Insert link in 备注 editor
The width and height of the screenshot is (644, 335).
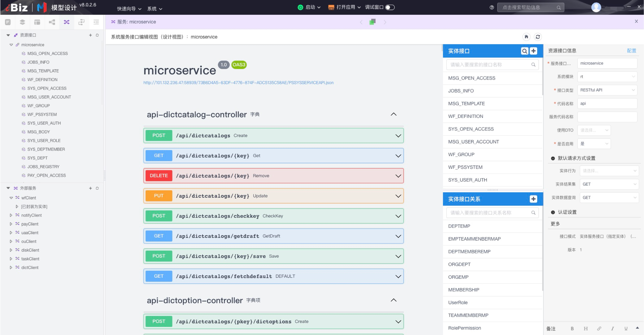coord(599,329)
